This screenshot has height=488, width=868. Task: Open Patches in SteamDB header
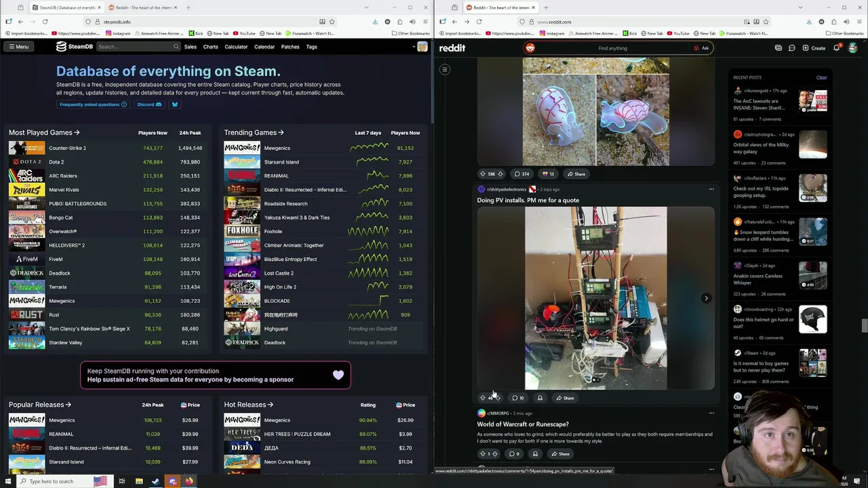click(290, 47)
